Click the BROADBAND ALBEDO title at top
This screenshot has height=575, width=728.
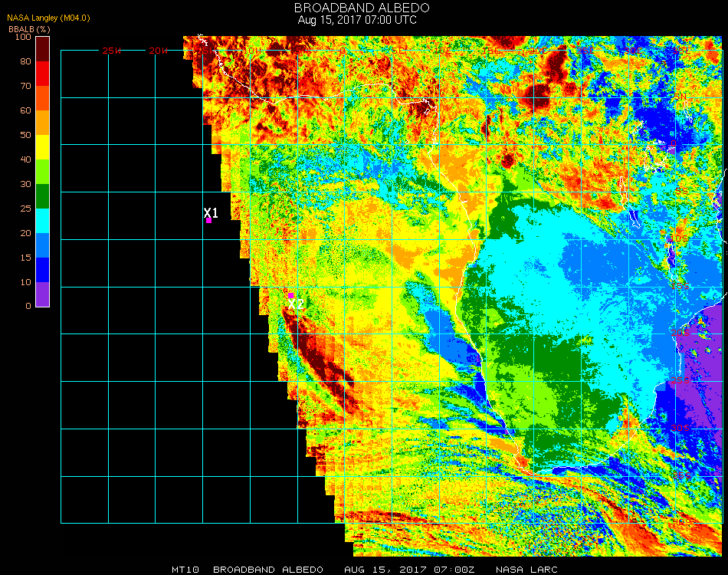(362, 8)
